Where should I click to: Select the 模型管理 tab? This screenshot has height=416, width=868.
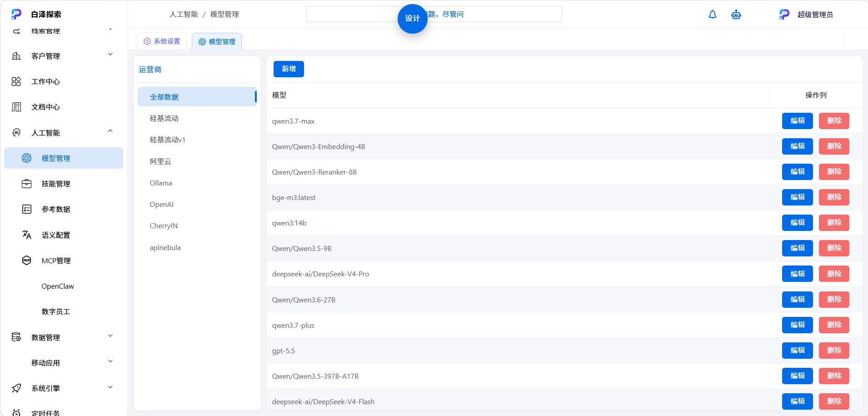click(217, 41)
